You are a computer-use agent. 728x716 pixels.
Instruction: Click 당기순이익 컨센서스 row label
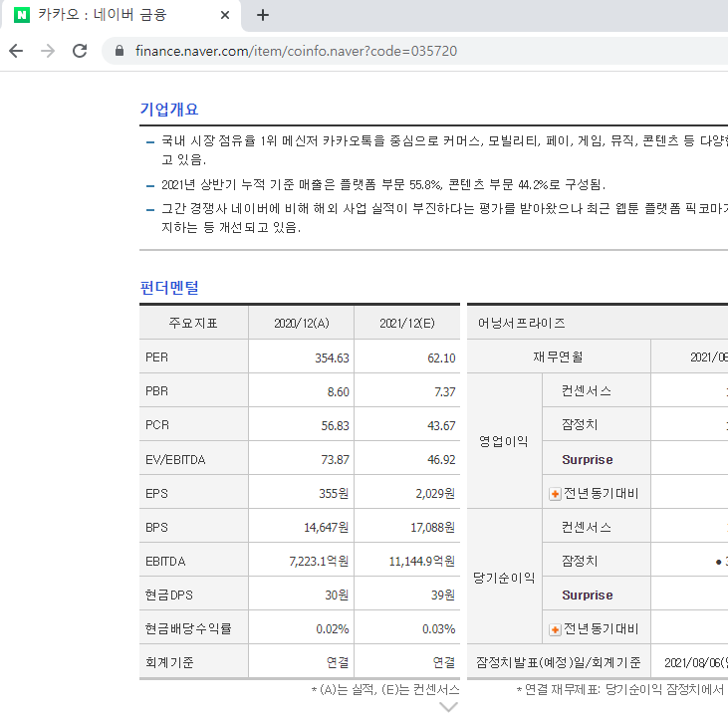587,527
